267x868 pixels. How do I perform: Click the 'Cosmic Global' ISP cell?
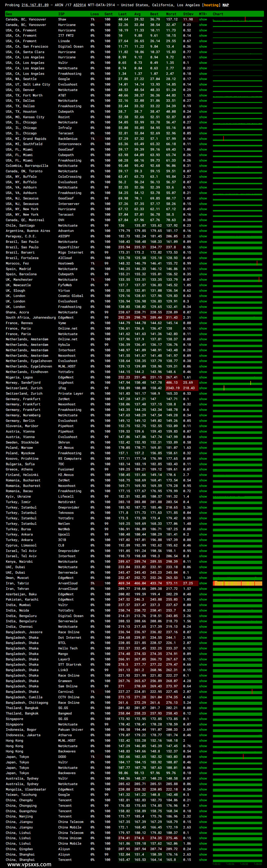point(70,296)
